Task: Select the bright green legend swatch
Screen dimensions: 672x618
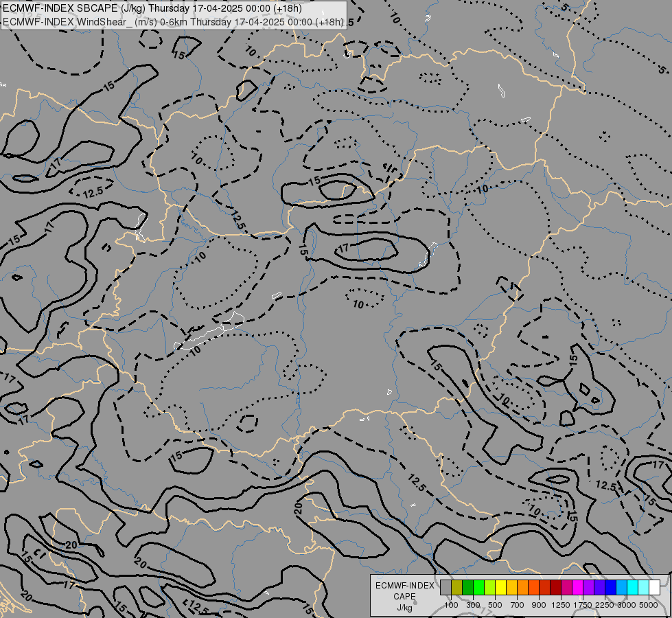Action: (478, 588)
